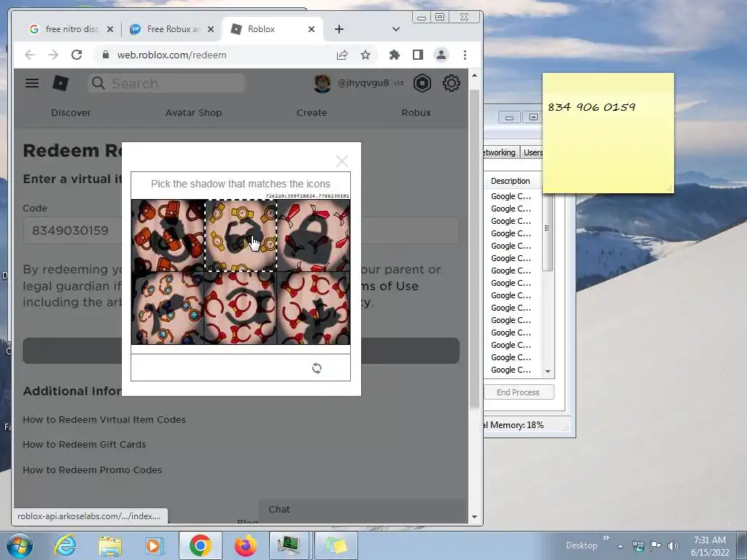Open the Discover menu
747x560 pixels.
tap(71, 113)
